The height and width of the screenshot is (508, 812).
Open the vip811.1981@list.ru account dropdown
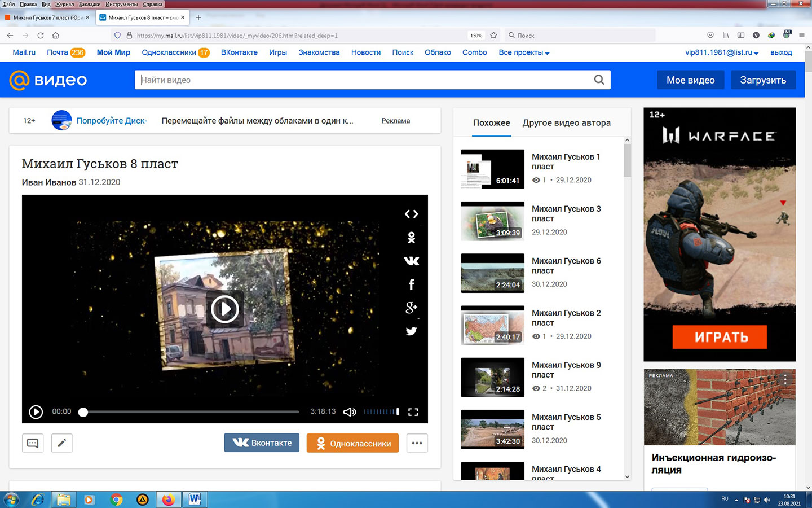tap(721, 52)
